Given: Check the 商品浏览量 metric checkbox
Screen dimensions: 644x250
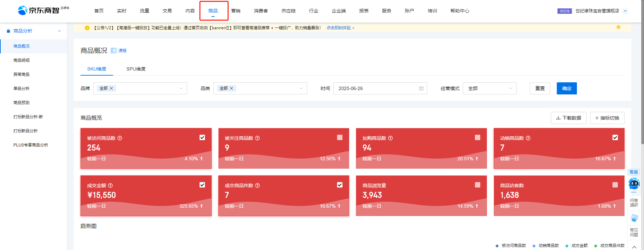Looking at the screenshot, I should [x=478, y=185].
